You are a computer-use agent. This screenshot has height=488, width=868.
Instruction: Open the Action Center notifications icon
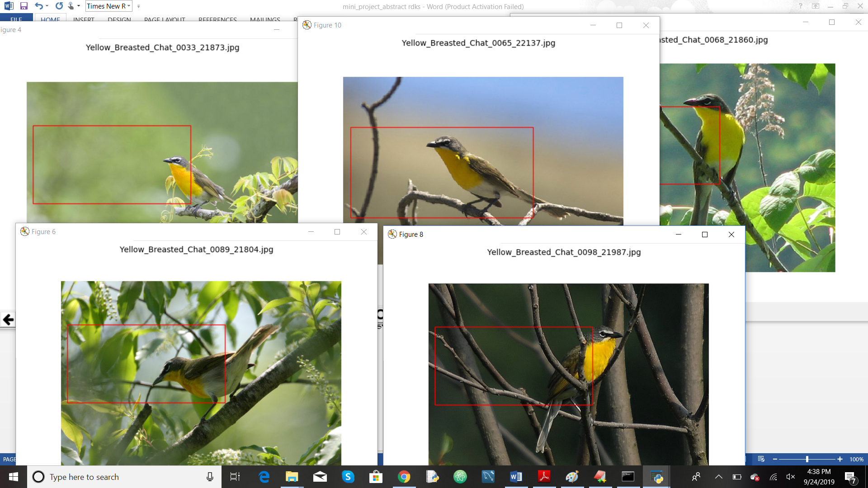pyautogui.click(x=850, y=477)
